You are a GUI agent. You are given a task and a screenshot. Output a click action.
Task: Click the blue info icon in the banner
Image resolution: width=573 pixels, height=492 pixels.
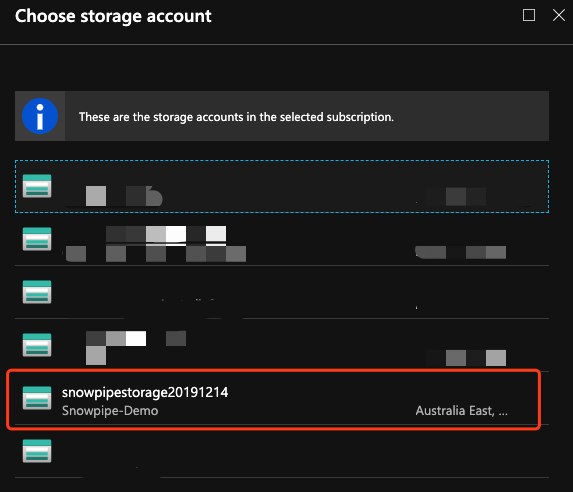(40, 116)
